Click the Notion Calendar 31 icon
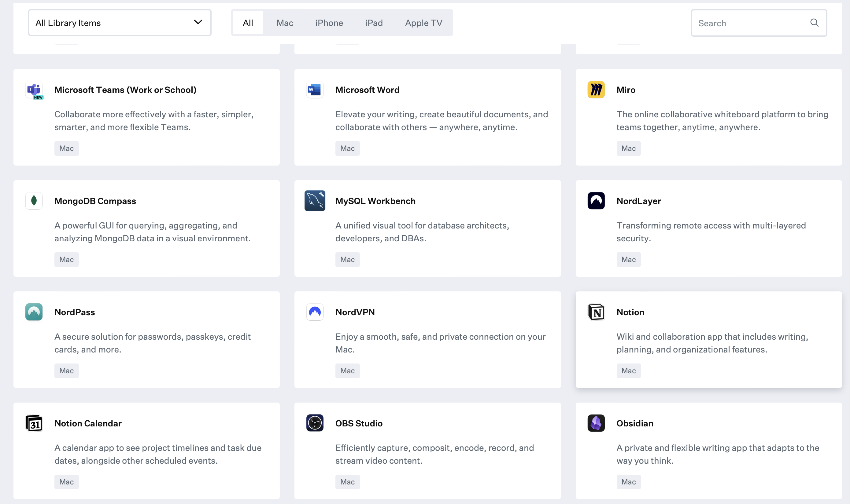850x504 pixels. [x=34, y=423]
